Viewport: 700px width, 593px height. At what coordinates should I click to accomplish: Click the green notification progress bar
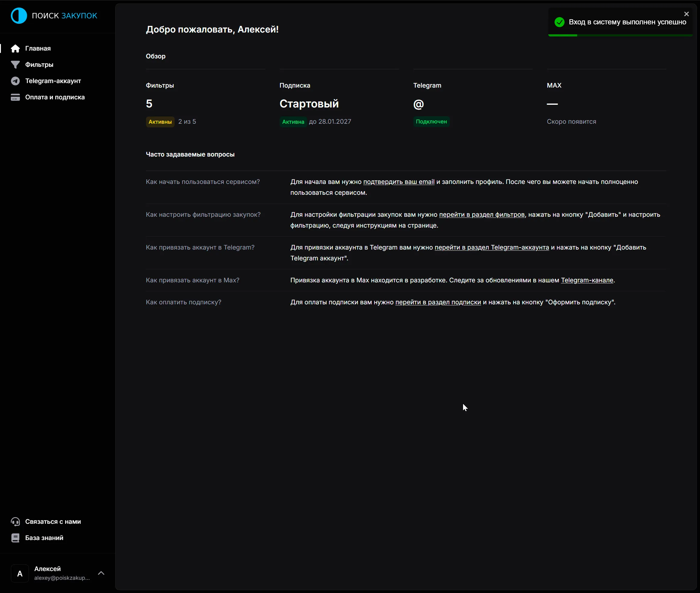click(562, 35)
